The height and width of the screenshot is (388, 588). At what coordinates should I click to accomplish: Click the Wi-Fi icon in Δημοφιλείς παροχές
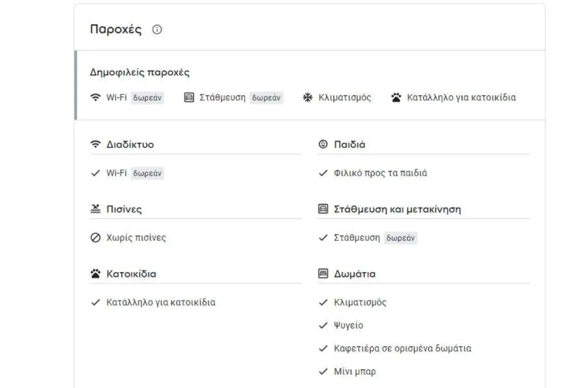click(x=95, y=98)
